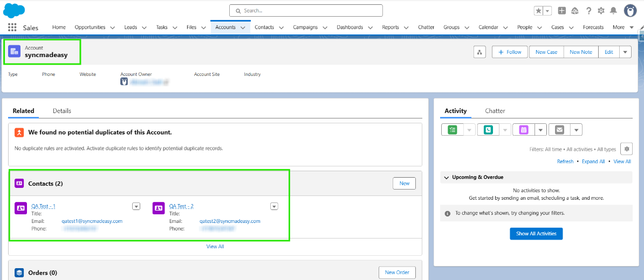
Task: Click the New Task icon in Activity
Action: pos(452,130)
